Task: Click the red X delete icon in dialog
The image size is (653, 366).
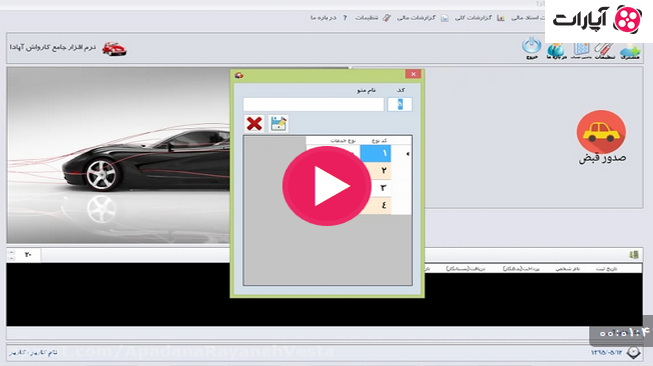Action: click(x=254, y=124)
